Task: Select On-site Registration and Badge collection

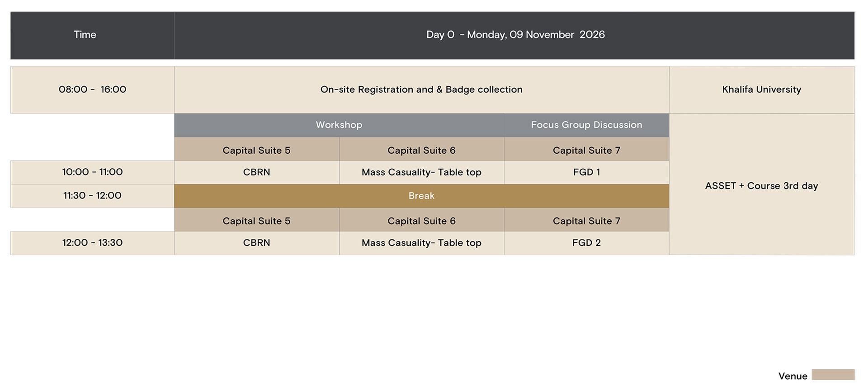Action: (421, 90)
